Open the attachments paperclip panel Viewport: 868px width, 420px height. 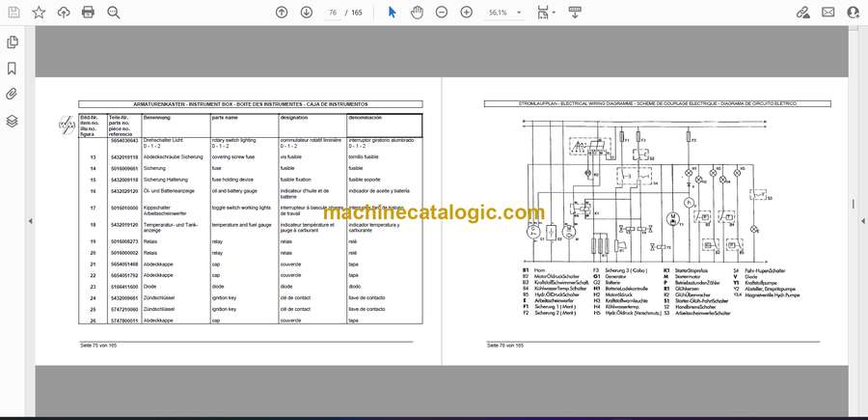pyautogui.click(x=12, y=95)
